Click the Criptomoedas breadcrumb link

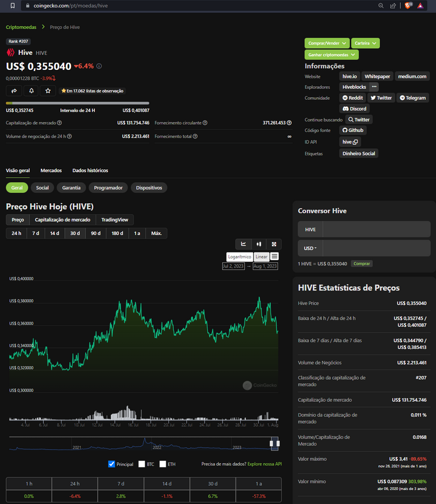click(x=21, y=27)
